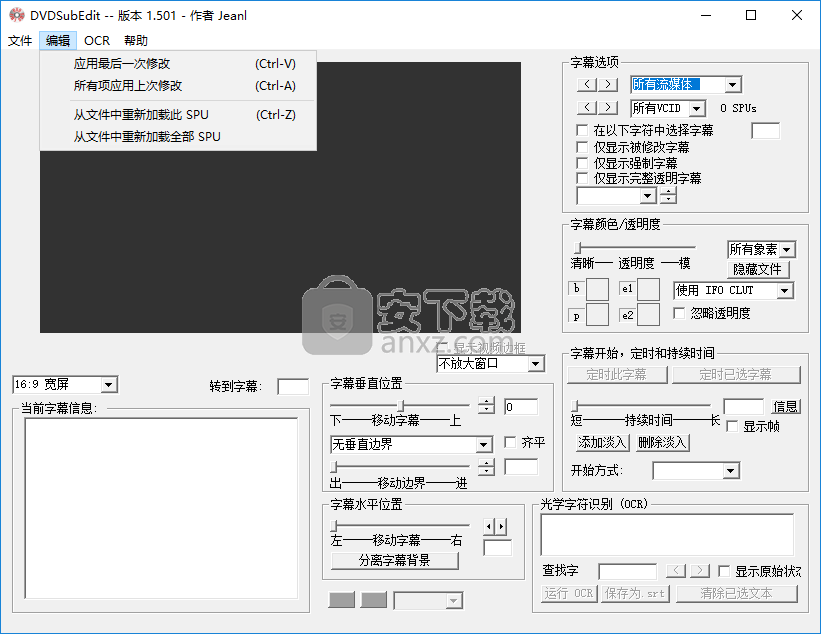Click the 添加淡入 button
The height and width of the screenshot is (634, 821).
pos(602,443)
